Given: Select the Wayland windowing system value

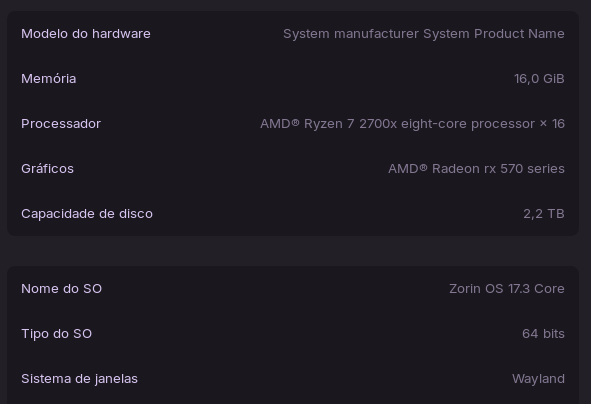Looking at the screenshot, I should click(x=538, y=378).
